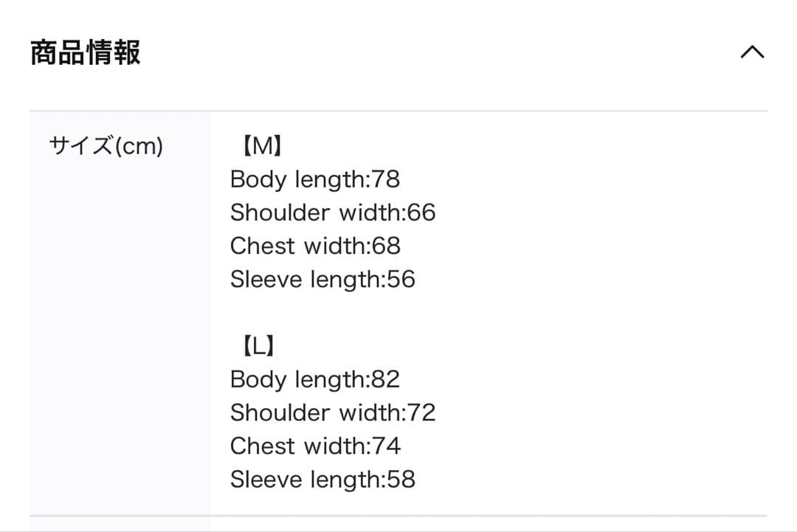Click the M size Body length:78 line
The image size is (797, 532).
[x=314, y=179]
